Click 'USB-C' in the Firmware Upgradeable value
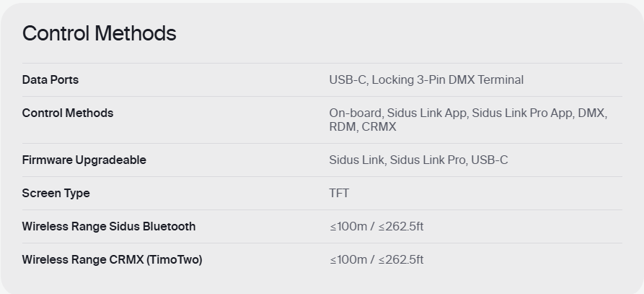 [490, 160]
